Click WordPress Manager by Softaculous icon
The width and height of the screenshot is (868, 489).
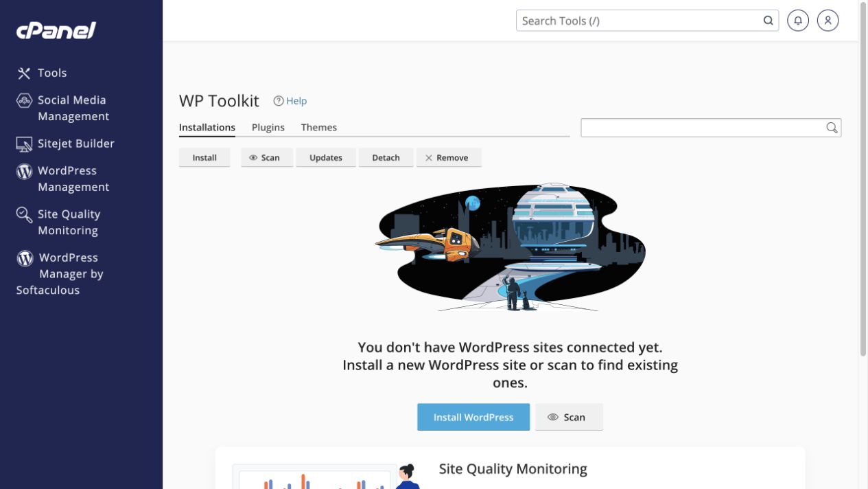25,258
